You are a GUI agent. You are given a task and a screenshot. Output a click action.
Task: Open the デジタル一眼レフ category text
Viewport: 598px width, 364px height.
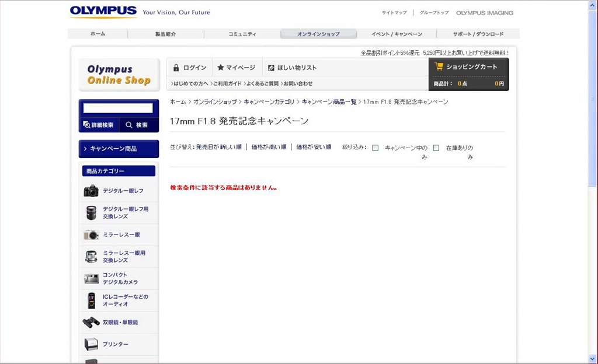coord(123,191)
